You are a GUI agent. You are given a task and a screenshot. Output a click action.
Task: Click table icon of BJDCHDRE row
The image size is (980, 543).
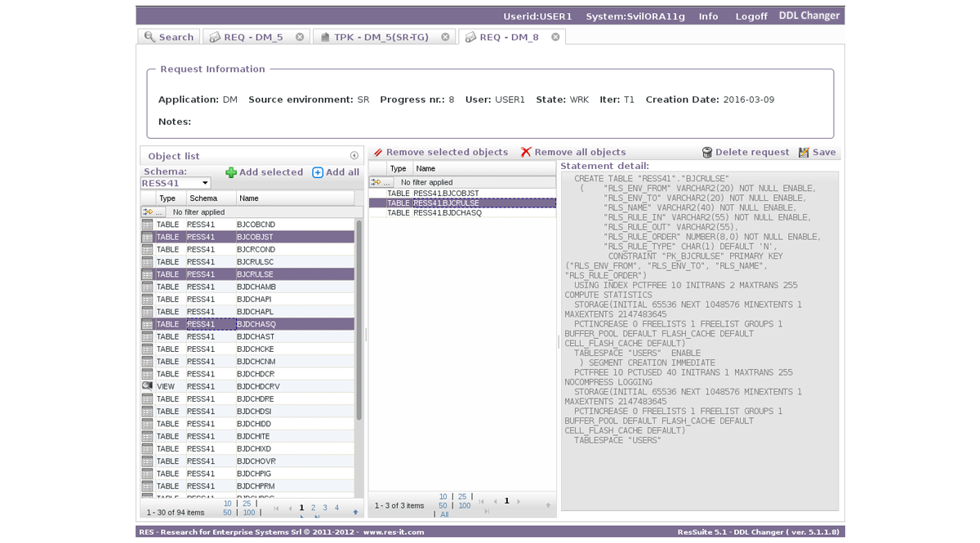click(x=147, y=398)
